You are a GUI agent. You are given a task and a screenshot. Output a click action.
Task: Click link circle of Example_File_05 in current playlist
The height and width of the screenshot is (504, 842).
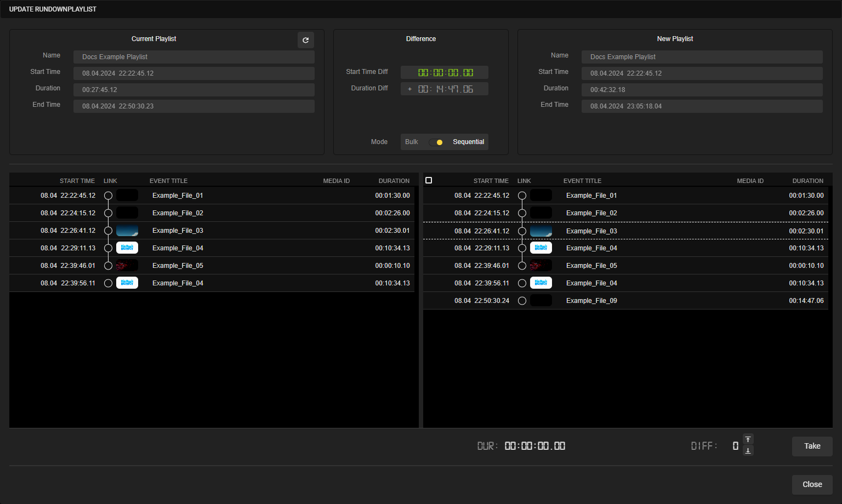[108, 266]
